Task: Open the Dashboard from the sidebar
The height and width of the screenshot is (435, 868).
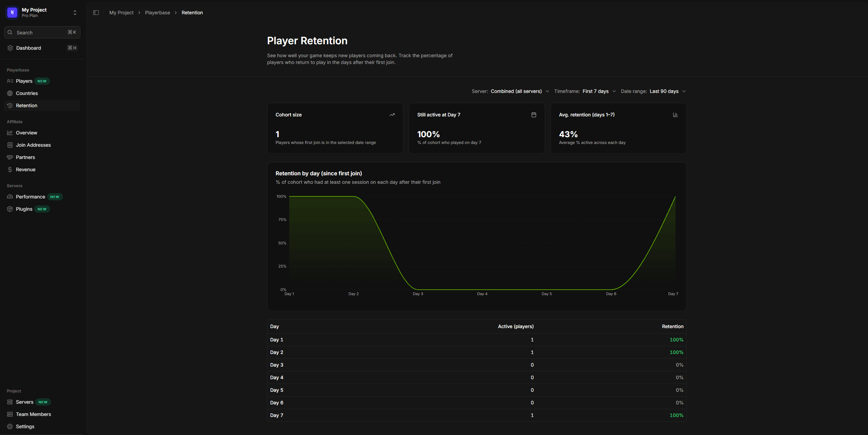Action: (28, 48)
